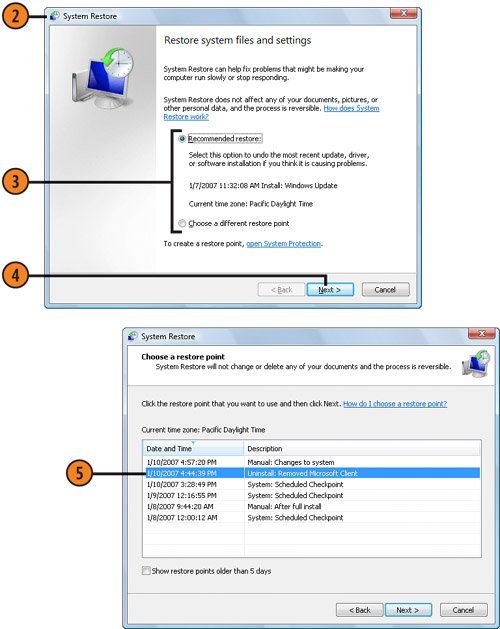
Task: Select Manual: Changes to system restore point
Action: (311, 462)
